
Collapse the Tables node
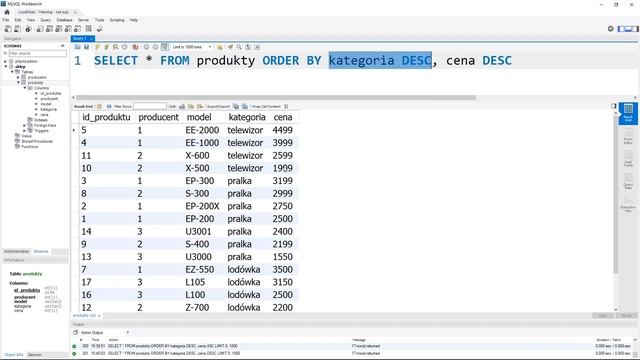[x=12, y=72]
